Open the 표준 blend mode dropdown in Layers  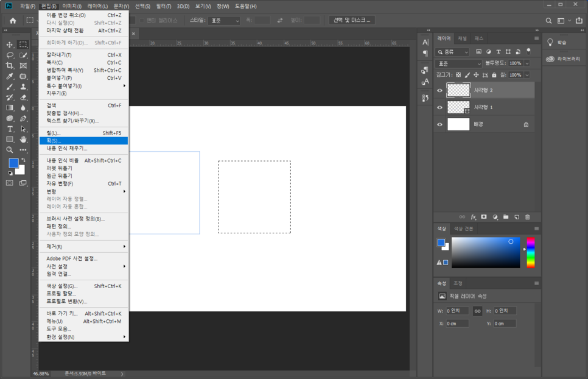pyautogui.click(x=458, y=64)
